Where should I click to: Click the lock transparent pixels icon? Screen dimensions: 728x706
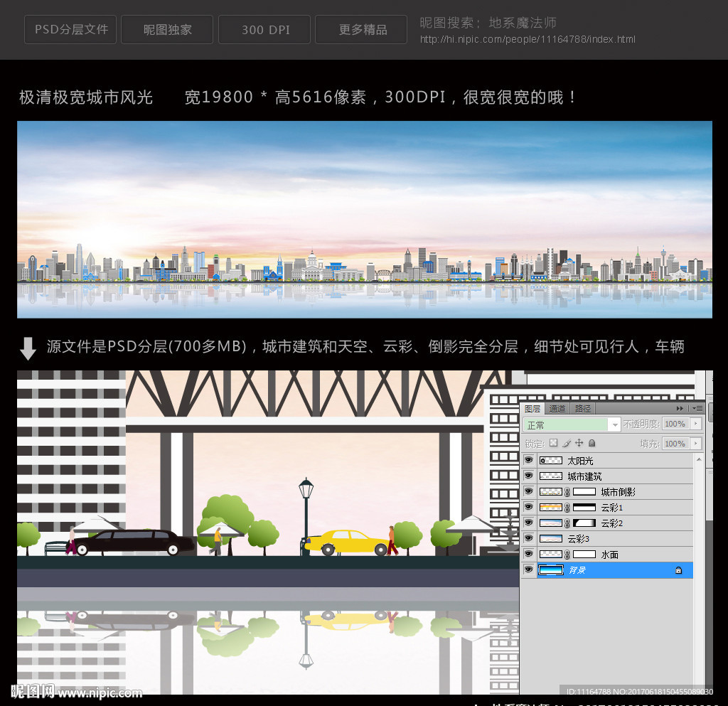tap(553, 443)
